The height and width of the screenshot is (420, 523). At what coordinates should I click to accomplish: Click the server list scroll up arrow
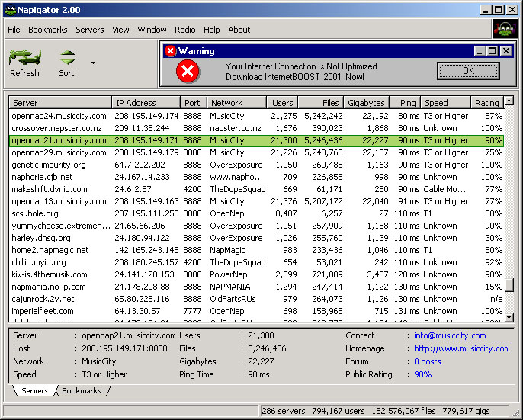pyautogui.click(x=509, y=100)
